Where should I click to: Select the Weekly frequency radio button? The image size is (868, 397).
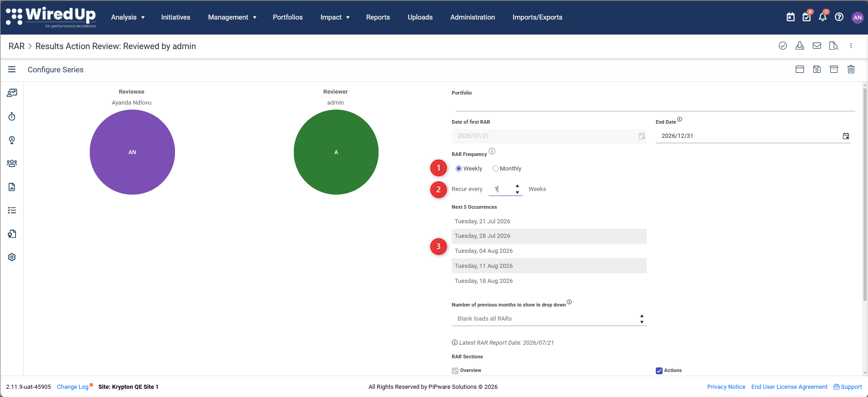coord(459,169)
